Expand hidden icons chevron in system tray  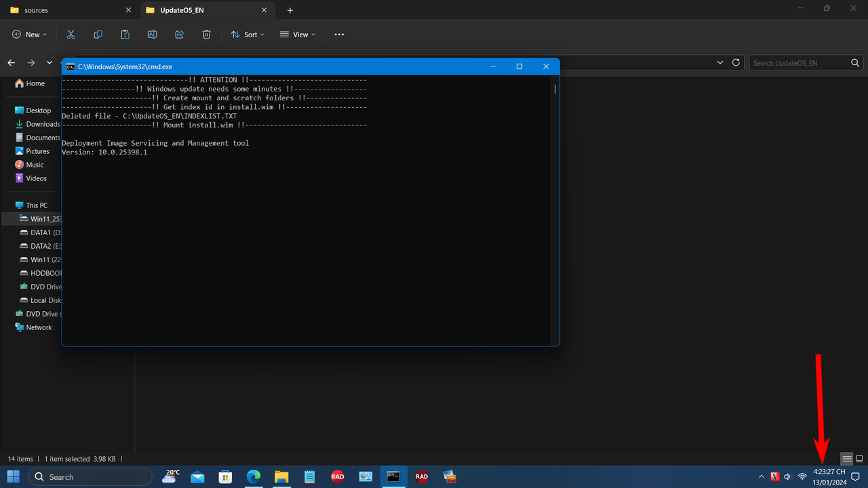(761, 476)
